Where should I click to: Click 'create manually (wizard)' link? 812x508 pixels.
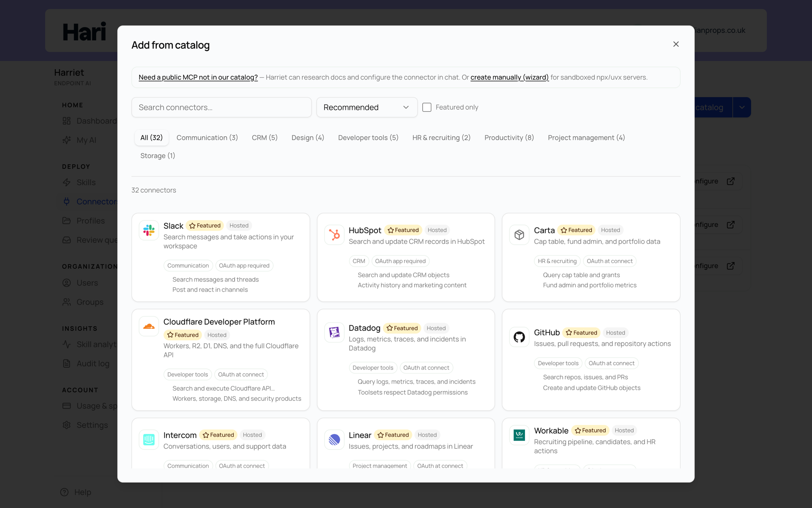point(510,77)
